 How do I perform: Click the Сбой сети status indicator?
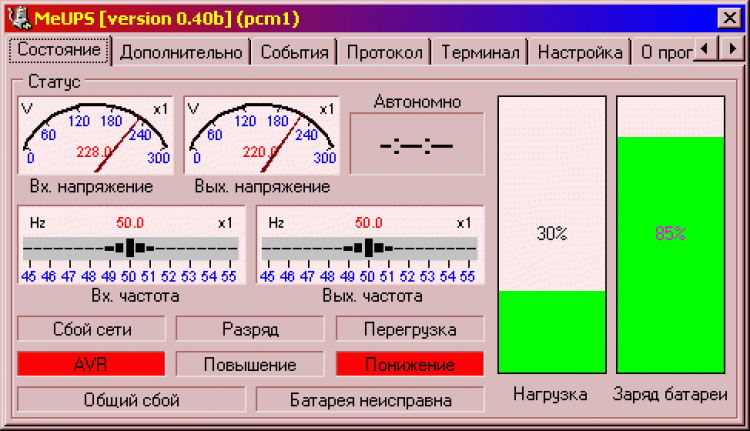click(x=91, y=329)
